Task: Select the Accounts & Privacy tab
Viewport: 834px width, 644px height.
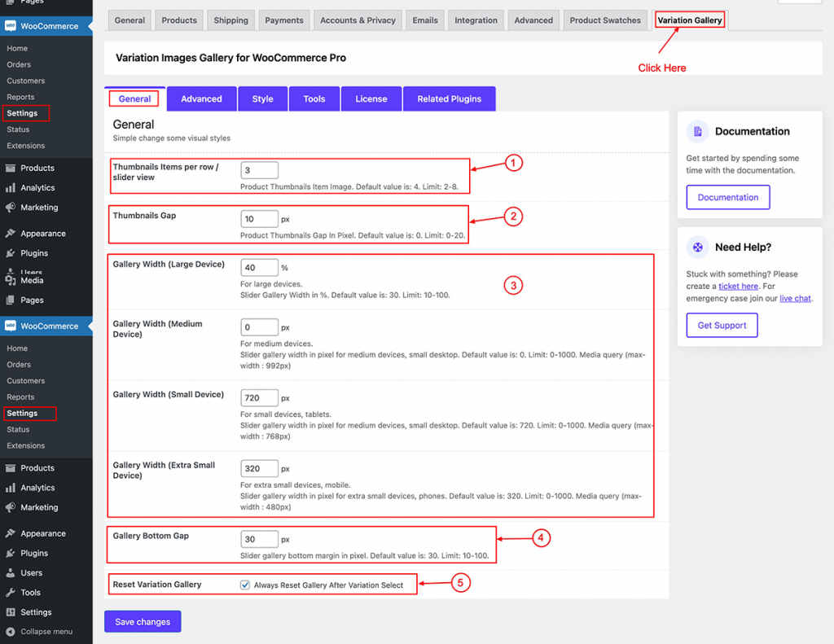Action: [358, 20]
